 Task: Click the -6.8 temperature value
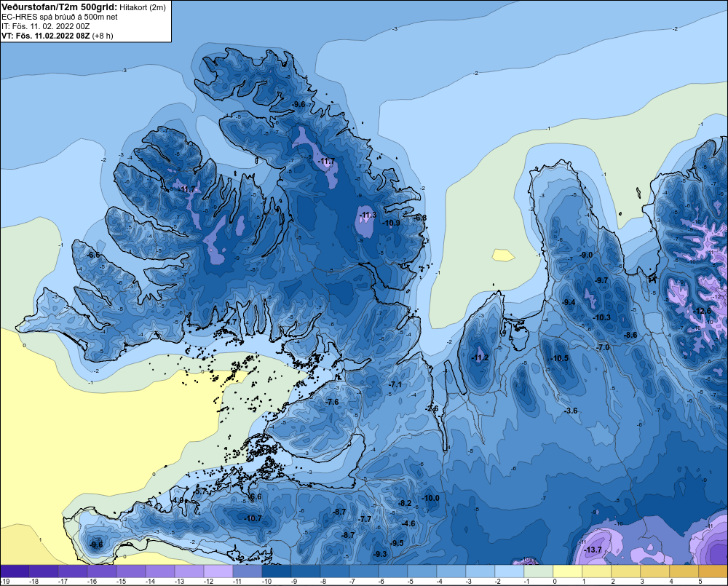420,218
